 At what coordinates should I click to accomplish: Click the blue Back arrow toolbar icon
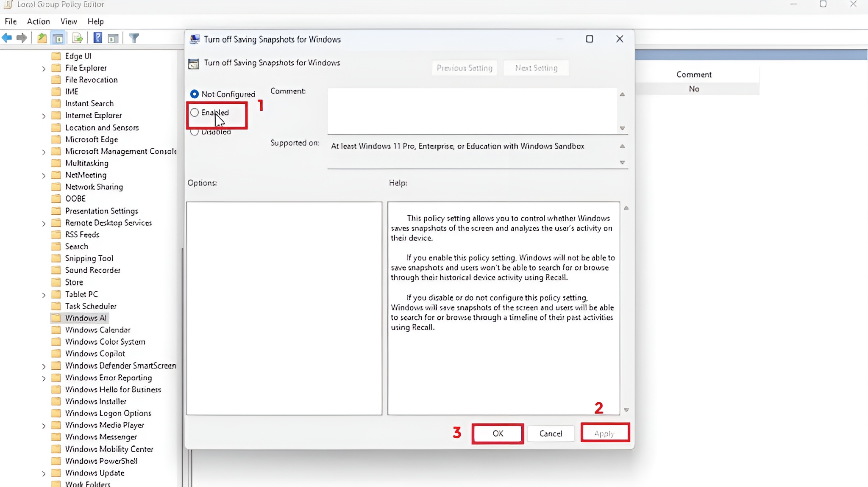click(7, 38)
